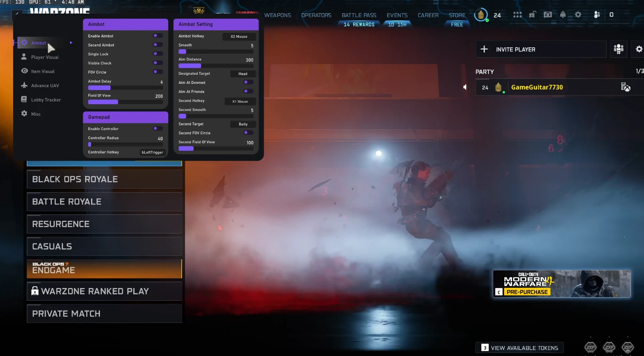Open Designated Target Head dropdown
Image resolution: width=644 pixels, height=356 pixels.
point(243,74)
